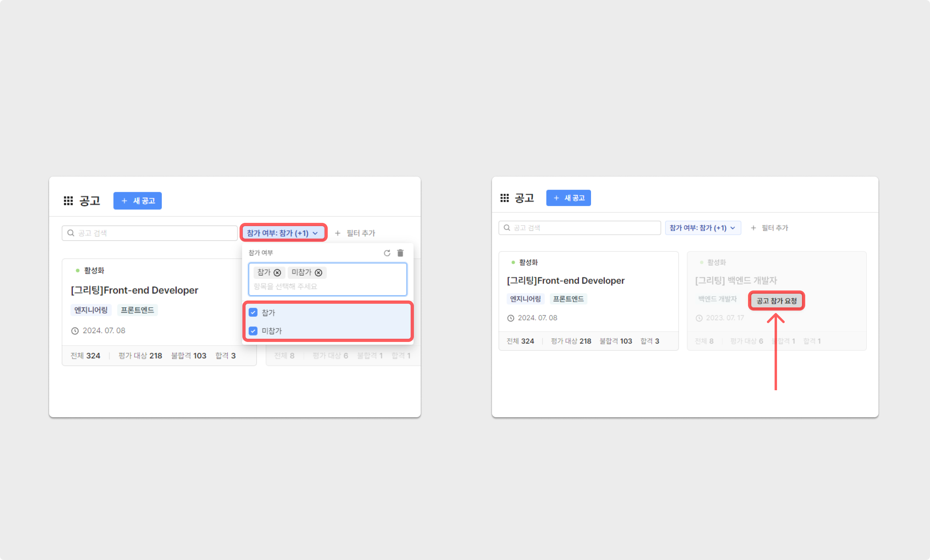Click the grid menu icon in right panel
Viewport: 930px width, 560px height.
click(504, 198)
